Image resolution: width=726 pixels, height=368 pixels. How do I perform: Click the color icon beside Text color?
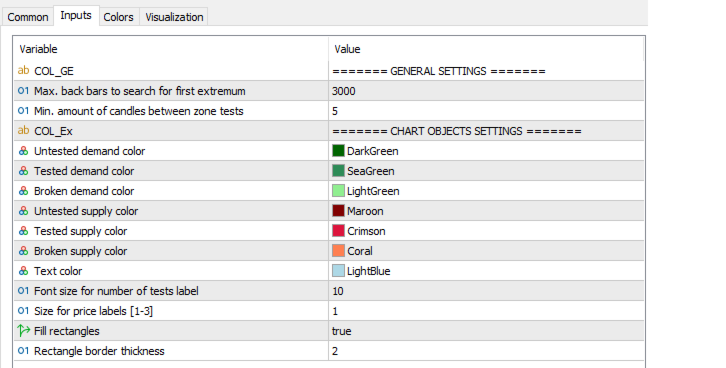click(23, 271)
